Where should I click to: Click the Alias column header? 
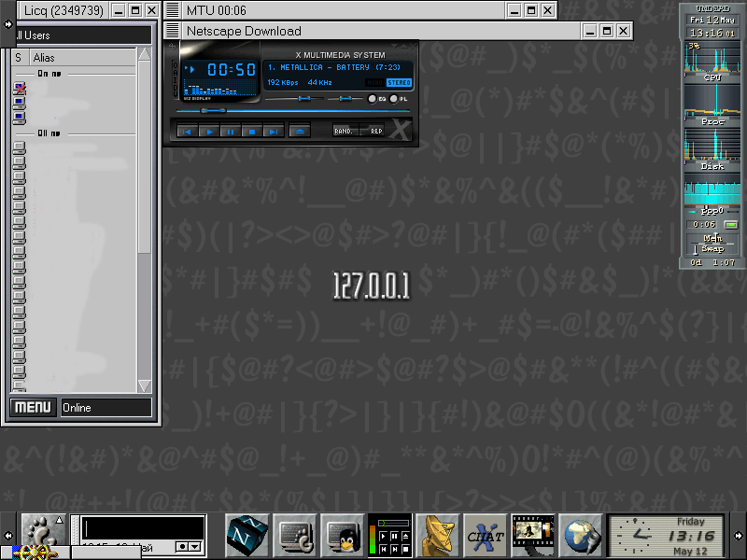coord(82,58)
